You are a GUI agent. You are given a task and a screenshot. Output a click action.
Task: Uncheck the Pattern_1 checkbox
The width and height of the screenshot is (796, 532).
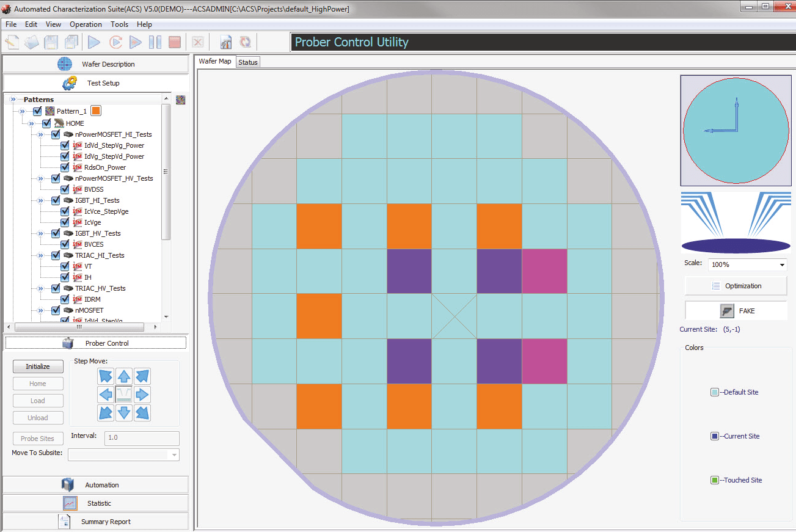pos(37,111)
